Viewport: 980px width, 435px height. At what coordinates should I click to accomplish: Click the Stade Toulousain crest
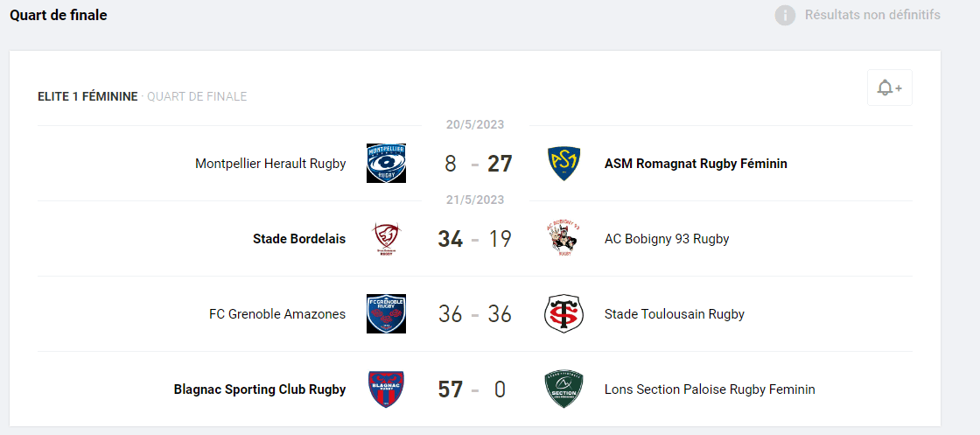(563, 314)
